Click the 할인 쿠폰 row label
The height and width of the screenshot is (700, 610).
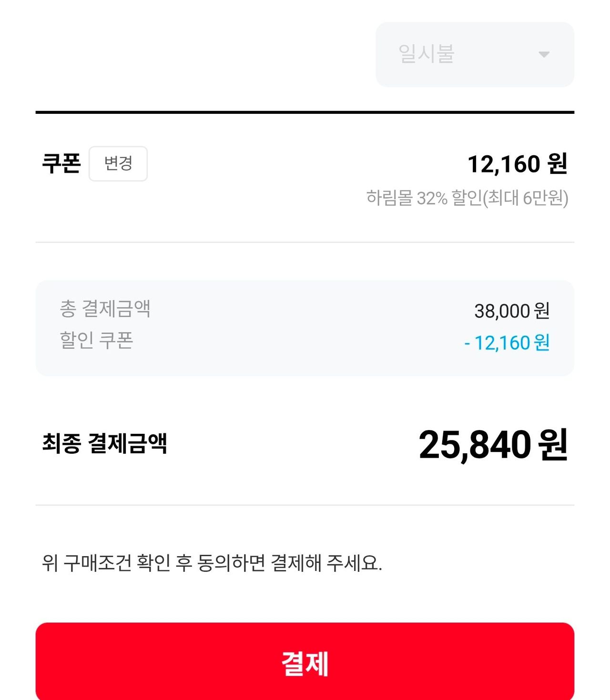tap(96, 340)
